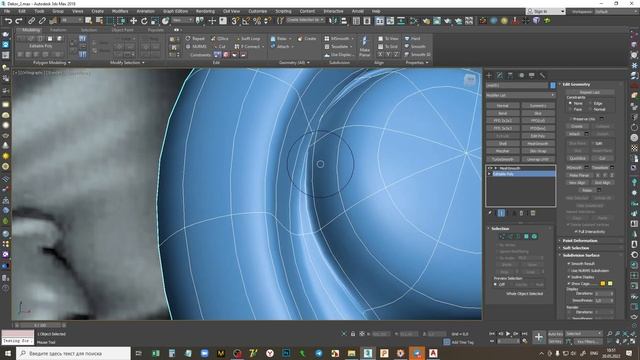Open the Modifiers menu
640x360 pixels.
point(120,11)
